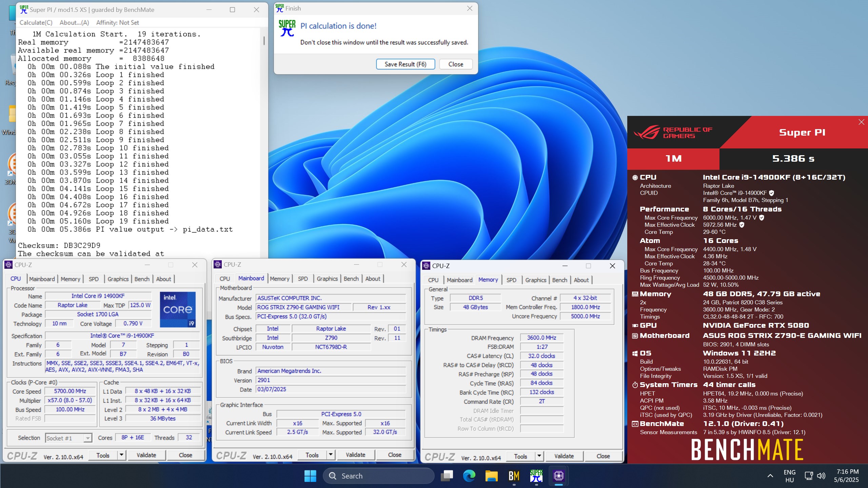This screenshot has height=488, width=868.
Task: Open the clock and date flyout
Action: (x=847, y=476)
